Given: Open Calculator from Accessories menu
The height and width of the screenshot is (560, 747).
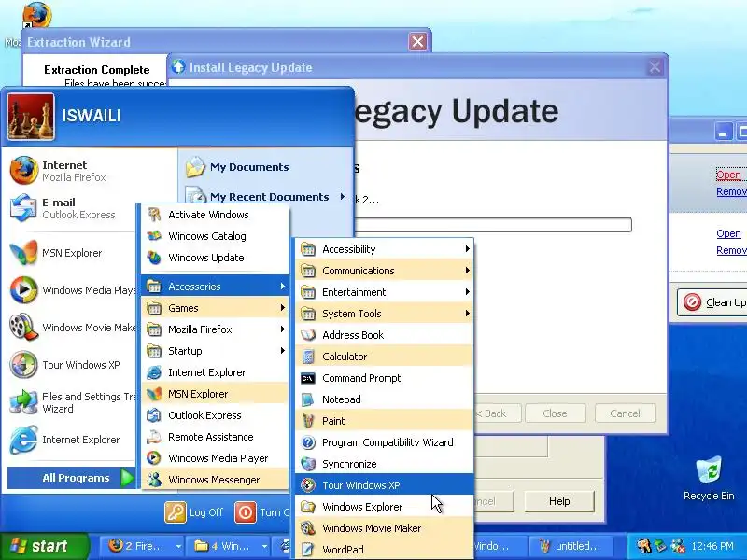Looking at the screenshot, I should click(x=384, y=357).
